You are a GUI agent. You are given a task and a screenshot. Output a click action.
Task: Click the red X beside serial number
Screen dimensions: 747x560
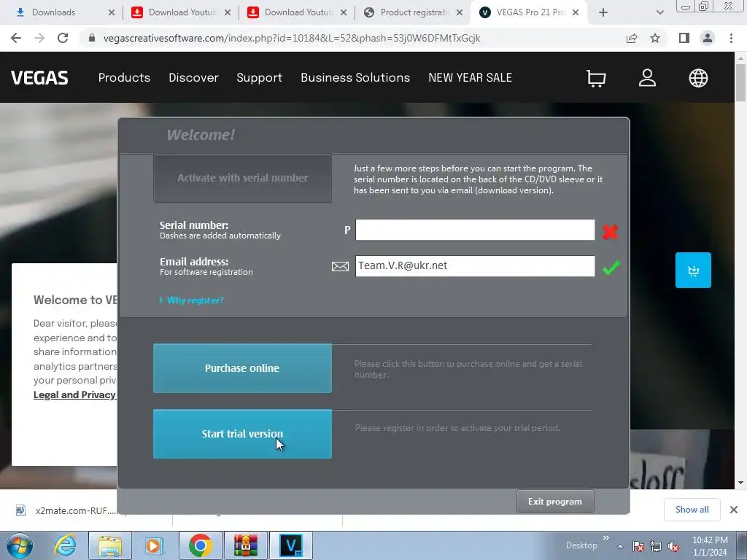[x=610, y=231]
